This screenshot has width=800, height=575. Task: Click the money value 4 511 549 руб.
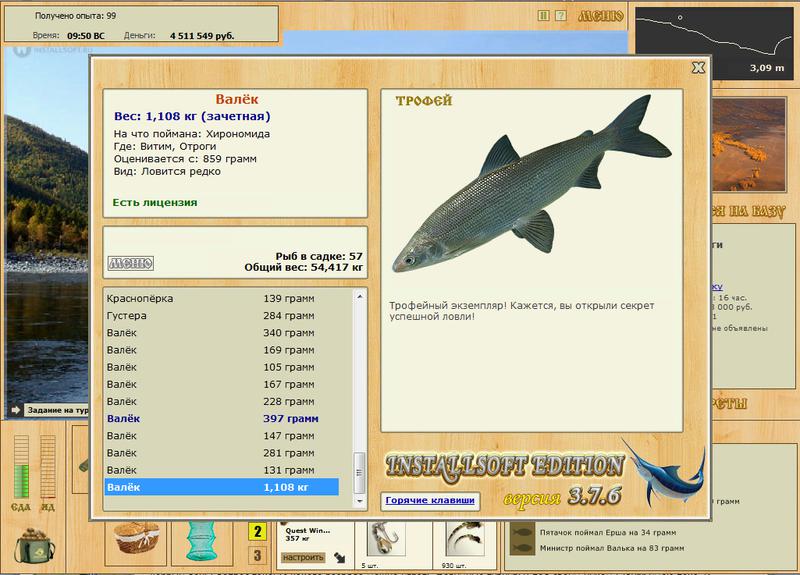(x=202, y=36)
